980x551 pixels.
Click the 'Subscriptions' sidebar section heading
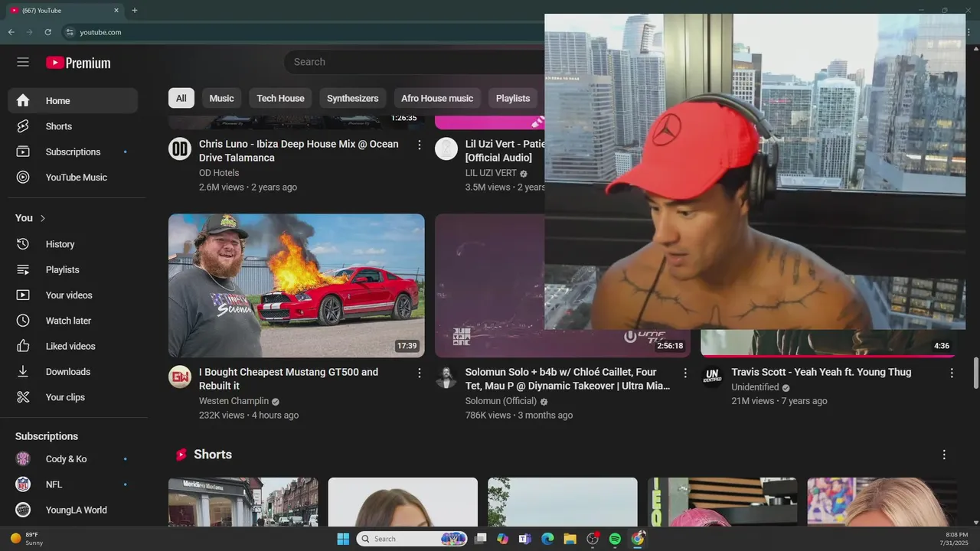[47, 436]
